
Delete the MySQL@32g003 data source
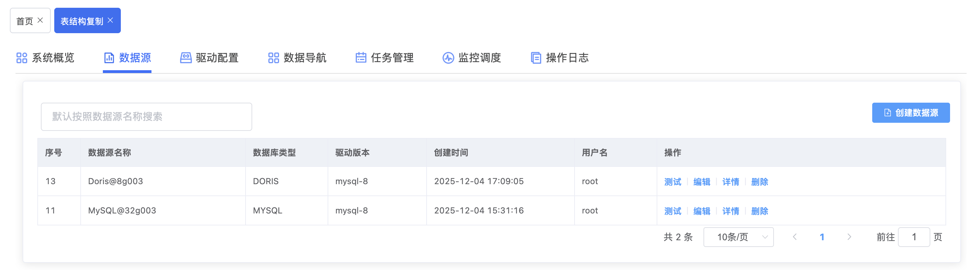pos(759,211)
